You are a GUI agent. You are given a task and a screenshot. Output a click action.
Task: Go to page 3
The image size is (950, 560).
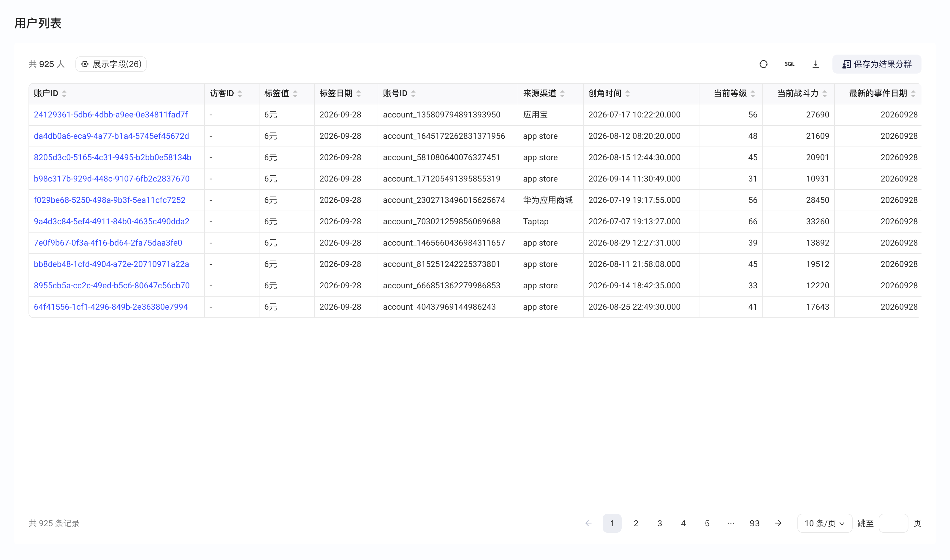660,523
